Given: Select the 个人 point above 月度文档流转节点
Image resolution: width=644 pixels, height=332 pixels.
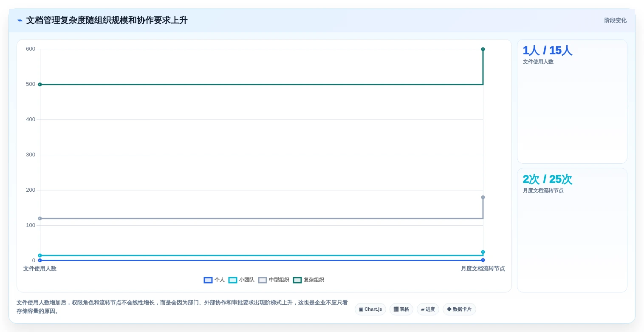Looking at the screenshot, I should 483,260.
